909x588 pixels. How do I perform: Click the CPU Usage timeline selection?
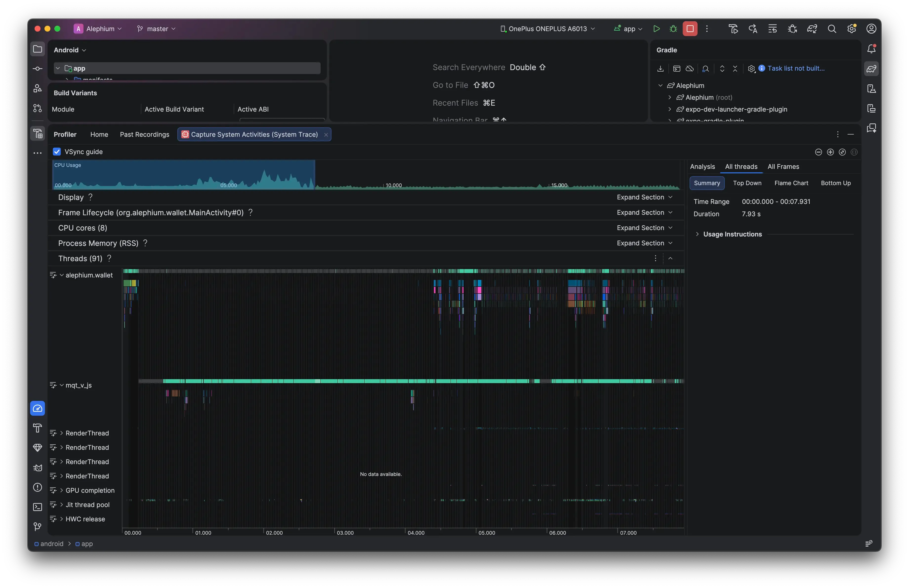coord(183,175)
